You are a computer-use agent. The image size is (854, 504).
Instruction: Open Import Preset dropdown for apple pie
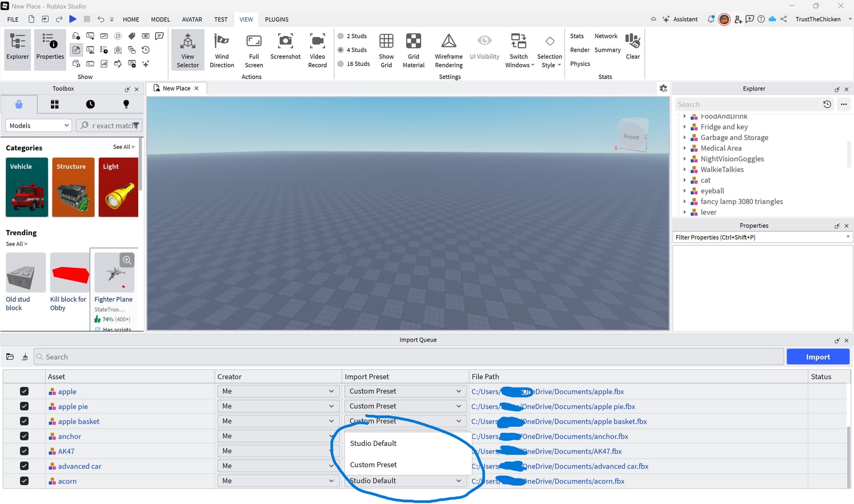coord(405,406)
